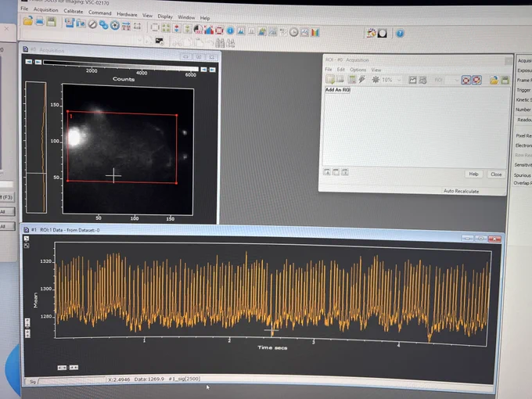
Task: Click the blue question mark help icon
Action: [400, 33]
